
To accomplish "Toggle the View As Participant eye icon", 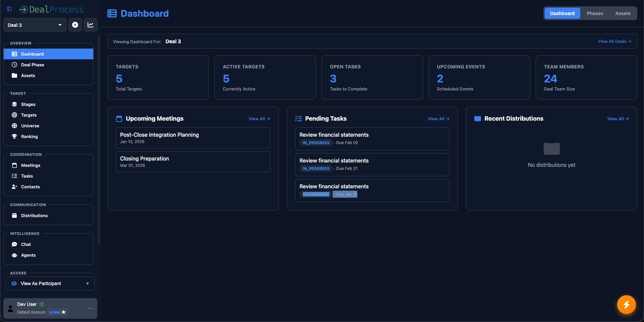I will point(14,283).
